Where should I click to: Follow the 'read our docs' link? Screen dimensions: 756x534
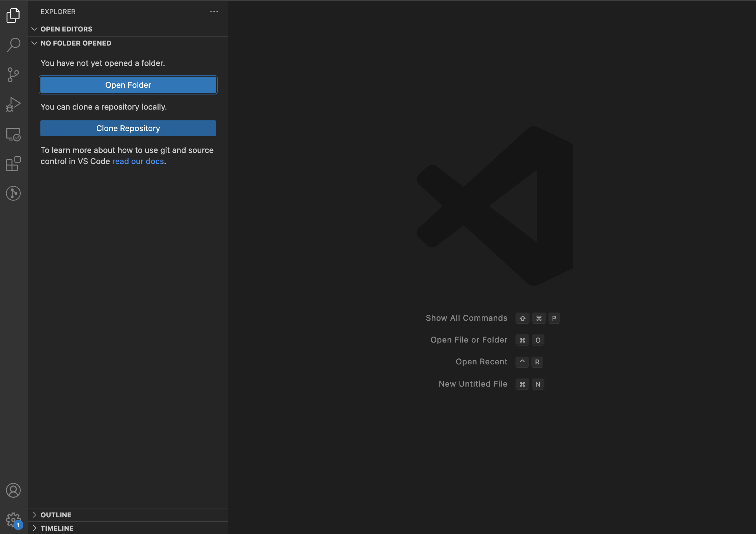click(x=138, y=161)
